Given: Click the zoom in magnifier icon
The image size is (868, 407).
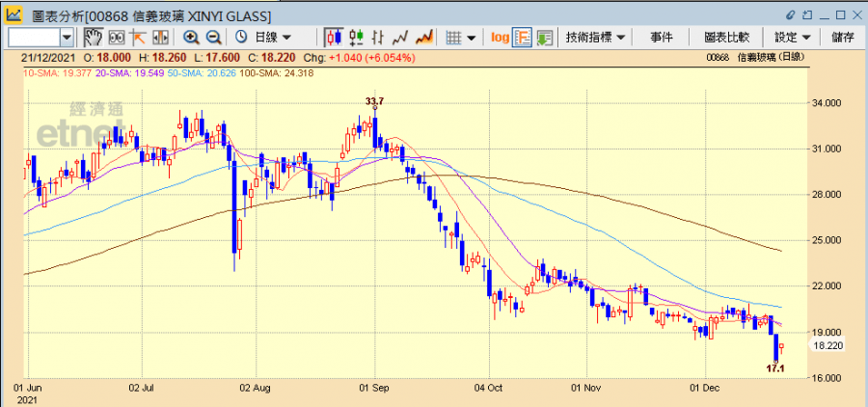Looking at the screenshot, I should coord(191,37).
